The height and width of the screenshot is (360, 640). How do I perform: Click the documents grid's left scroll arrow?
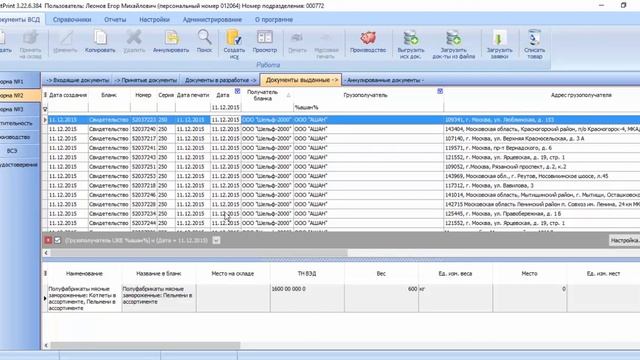[x=46, y=253]
